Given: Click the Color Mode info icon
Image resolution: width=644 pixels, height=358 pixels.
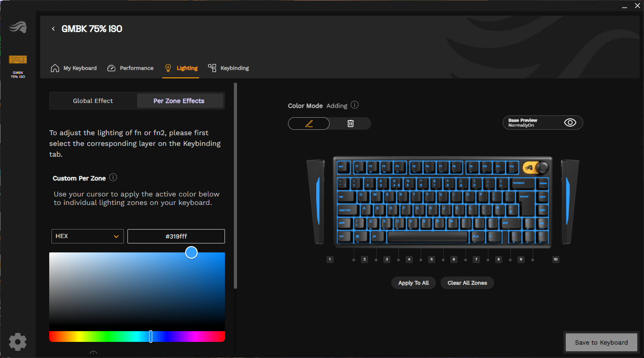Looking at the screenshot, I should (355, 105).
